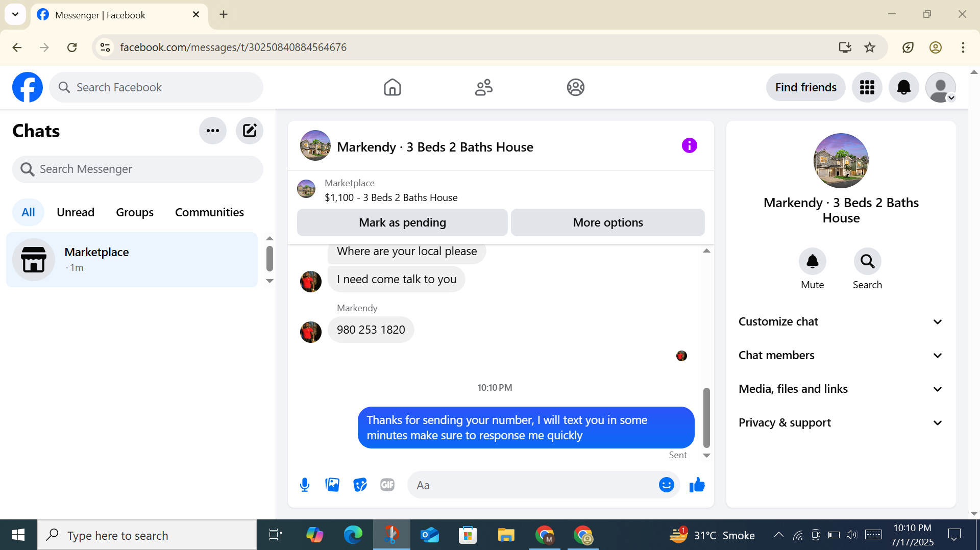The height and width of the screenshot is (550, 980).
Task: Click chat list scrollbar thumb
Action: coord(269,259)
